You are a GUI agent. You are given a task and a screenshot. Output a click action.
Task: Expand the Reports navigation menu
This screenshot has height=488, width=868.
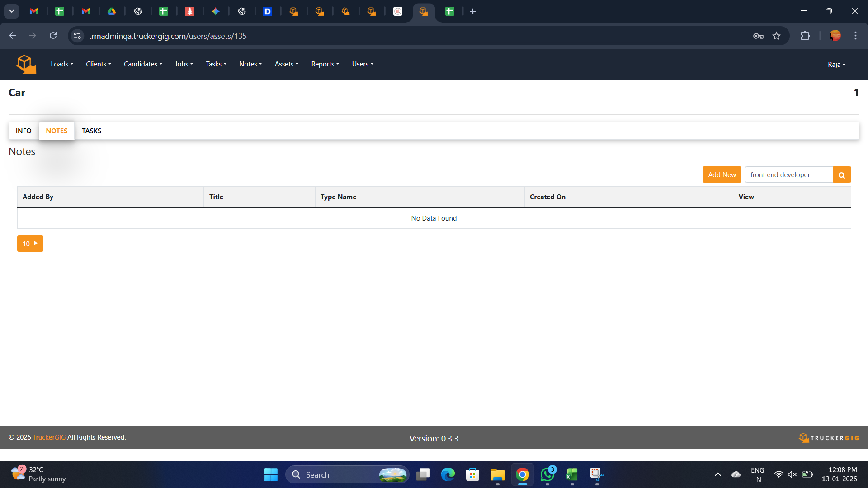pyautogui.click(x=325, y=64)
